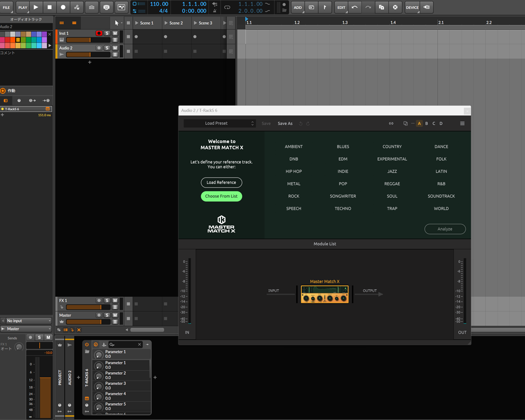Click the orange remote controls knob icon
The image size is (525, 420).
(96, 344)
